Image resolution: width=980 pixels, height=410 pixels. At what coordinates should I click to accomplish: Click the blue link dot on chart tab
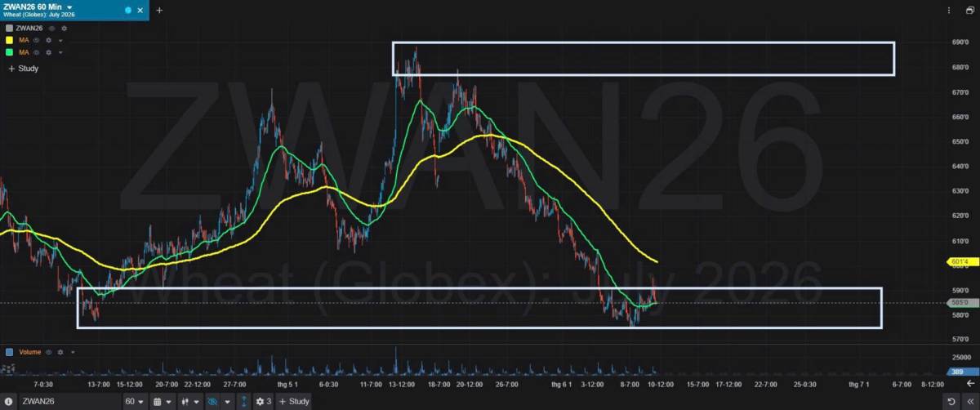point(127,10)
